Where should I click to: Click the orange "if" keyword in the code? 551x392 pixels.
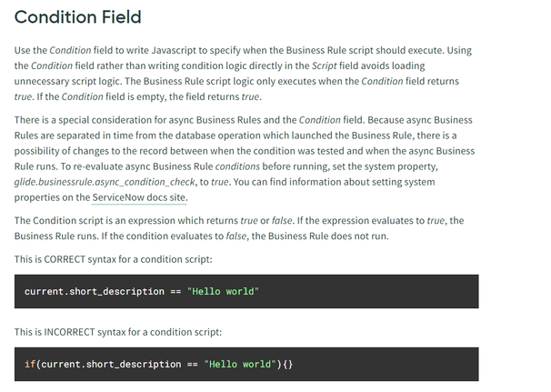pyautogui.click(x=30, y=364)
